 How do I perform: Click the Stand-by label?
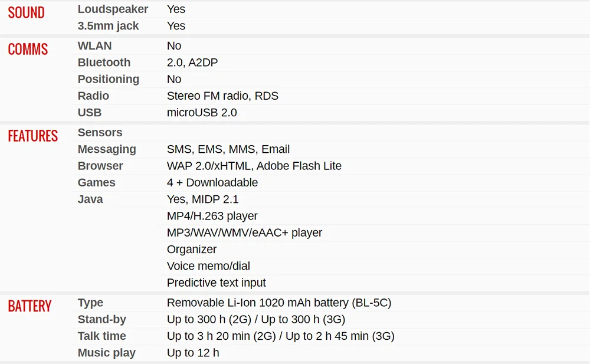pos(101,319)
